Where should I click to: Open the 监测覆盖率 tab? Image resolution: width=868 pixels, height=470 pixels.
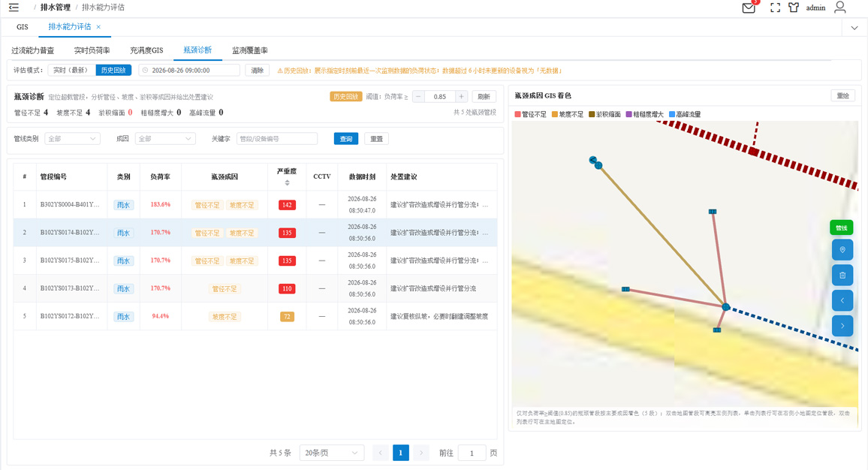pyautogui.click(x=249, y=50)
